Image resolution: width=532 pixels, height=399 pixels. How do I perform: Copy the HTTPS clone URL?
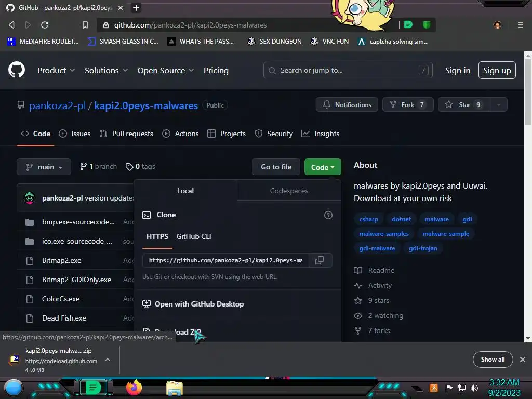coord(320,260)
